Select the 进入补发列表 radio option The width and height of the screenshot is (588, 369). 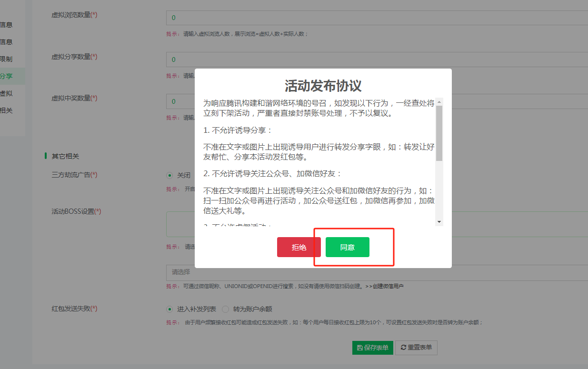tap(169, 309)
